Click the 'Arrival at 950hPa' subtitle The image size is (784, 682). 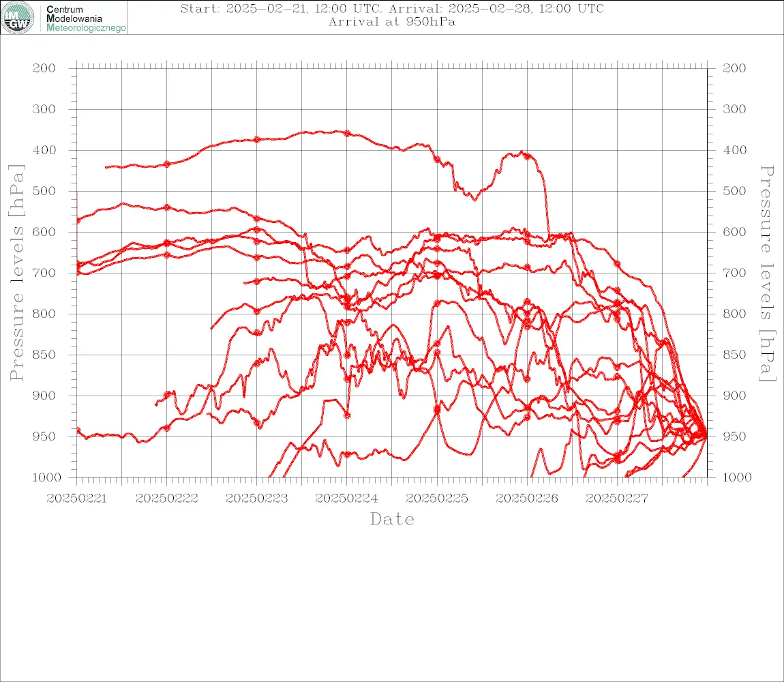392,22
